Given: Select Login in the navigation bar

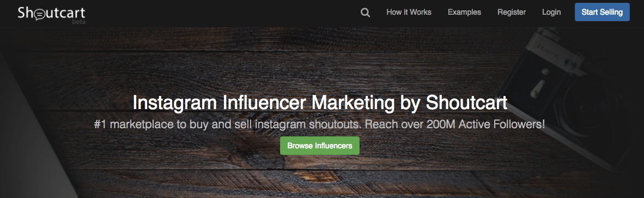Looking at the screenshot, I should coord(551,13).
